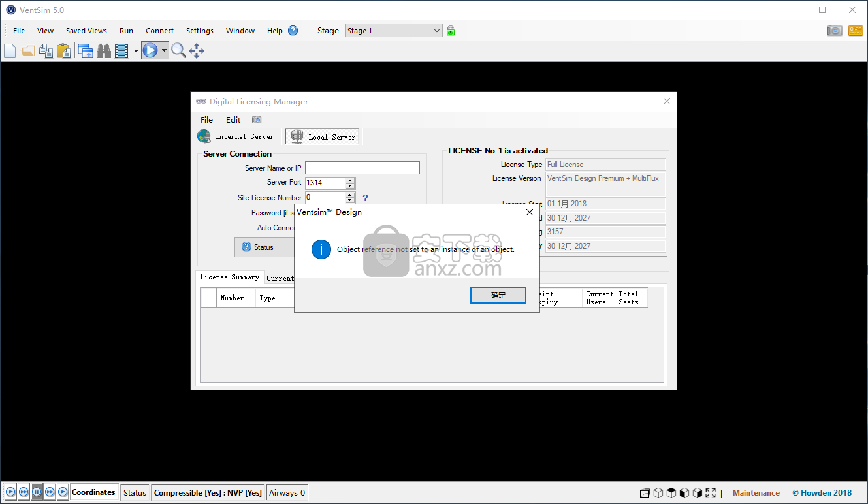Click 确定 to dismiss the error dialog
Screen dimensions: 868x504
tap(498, 295)
